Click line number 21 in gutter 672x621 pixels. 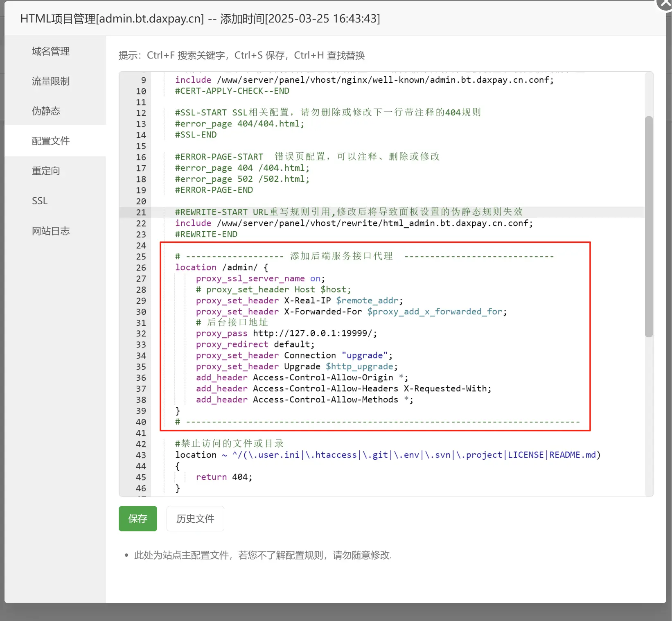click(x=141, y=212)
